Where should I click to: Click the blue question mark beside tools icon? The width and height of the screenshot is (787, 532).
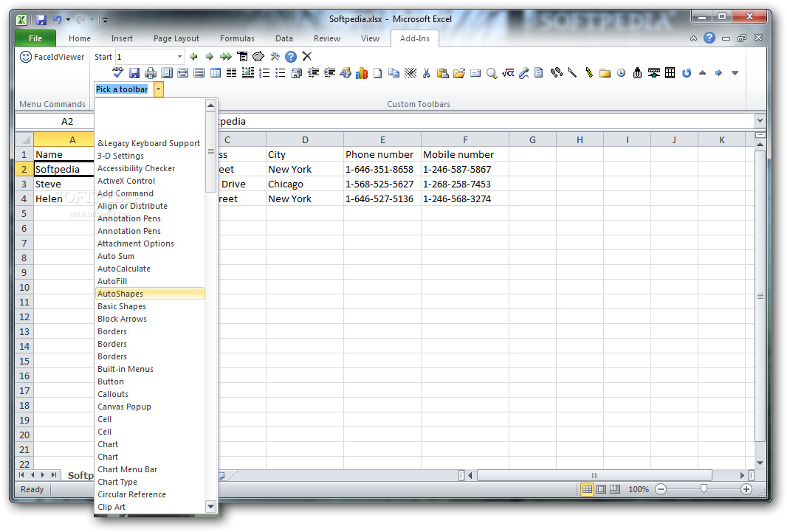(291, 57)
